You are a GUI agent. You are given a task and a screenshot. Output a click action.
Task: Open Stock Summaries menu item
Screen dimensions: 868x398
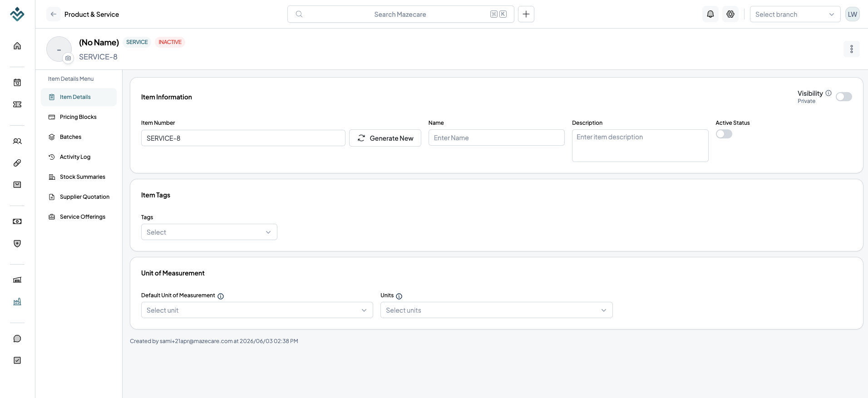pyautogui.click(x=79, y=177)
